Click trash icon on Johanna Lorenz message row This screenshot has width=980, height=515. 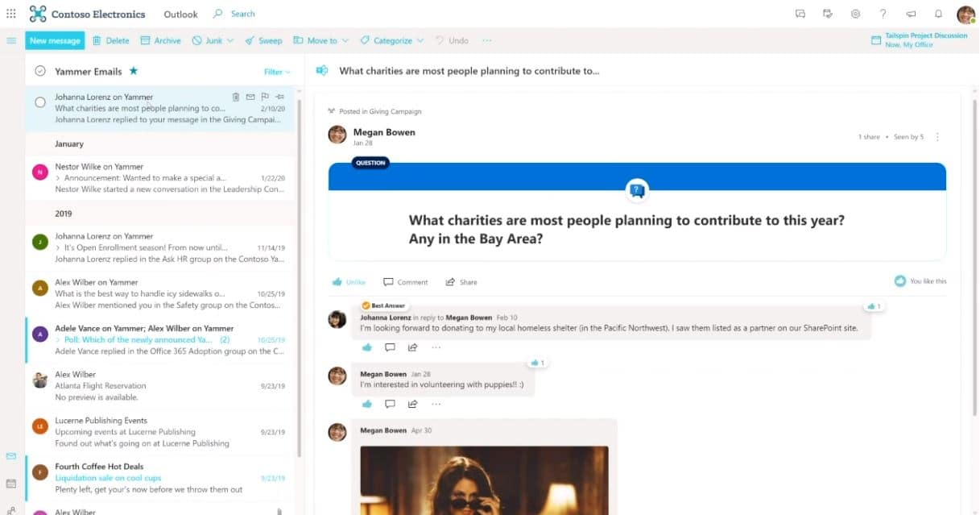(236, 97)
